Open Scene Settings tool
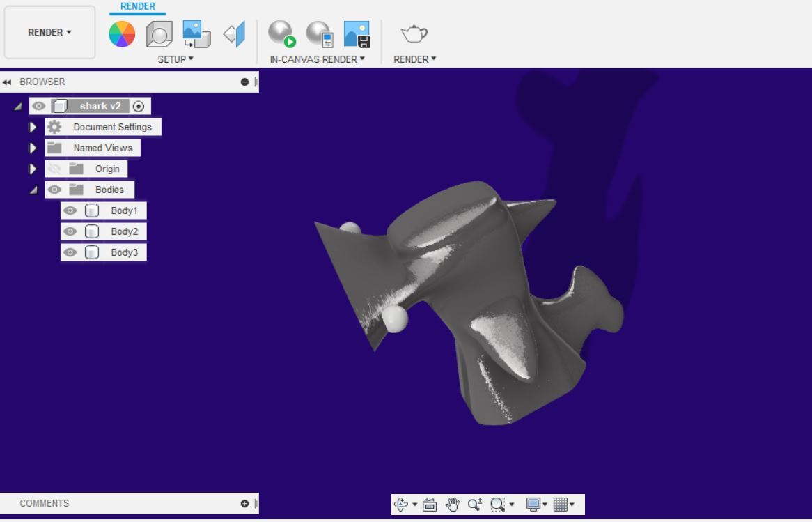This screenshot has width=812, height=522. (x=159, y=34)
